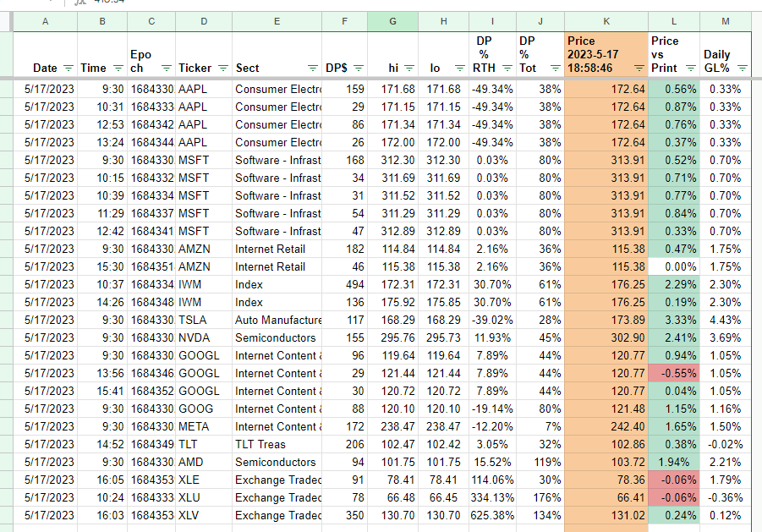762x532 pixels.
Task: Select Price vs Print value 0.00%
Action: (673, 266)
